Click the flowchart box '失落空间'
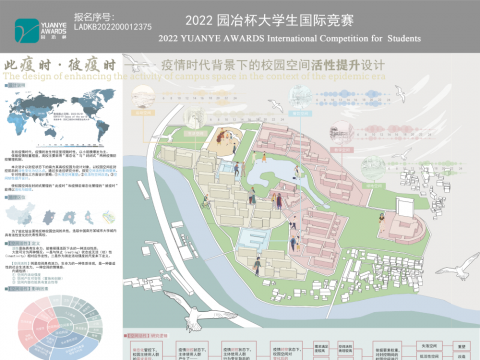This screenshot has width=480, height=360. [x=429, y=346]
